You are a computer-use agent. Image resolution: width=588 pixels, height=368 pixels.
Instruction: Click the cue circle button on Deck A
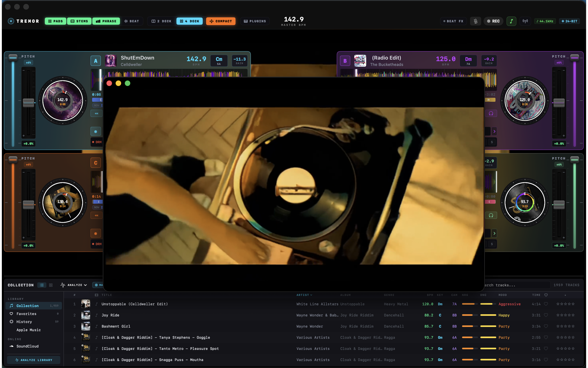[x=96, y=131]
